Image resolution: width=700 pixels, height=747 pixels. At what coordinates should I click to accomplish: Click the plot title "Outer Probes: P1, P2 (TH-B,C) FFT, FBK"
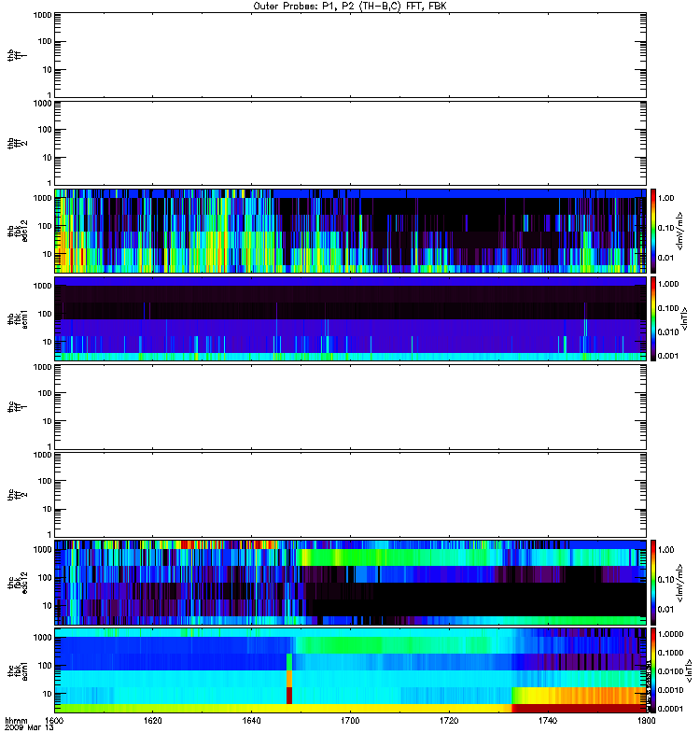(350, 7)
